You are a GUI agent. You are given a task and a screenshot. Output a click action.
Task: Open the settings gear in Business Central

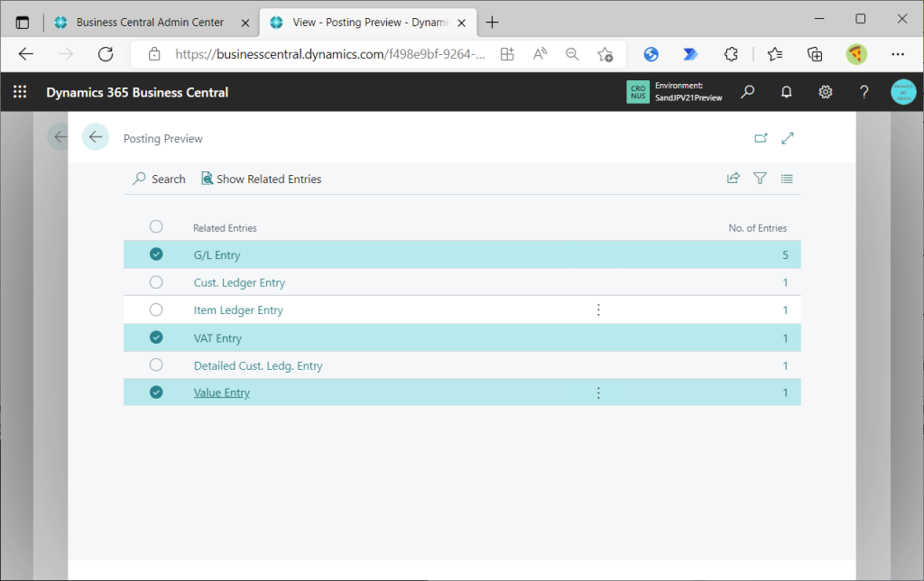(x=825, y=92)
